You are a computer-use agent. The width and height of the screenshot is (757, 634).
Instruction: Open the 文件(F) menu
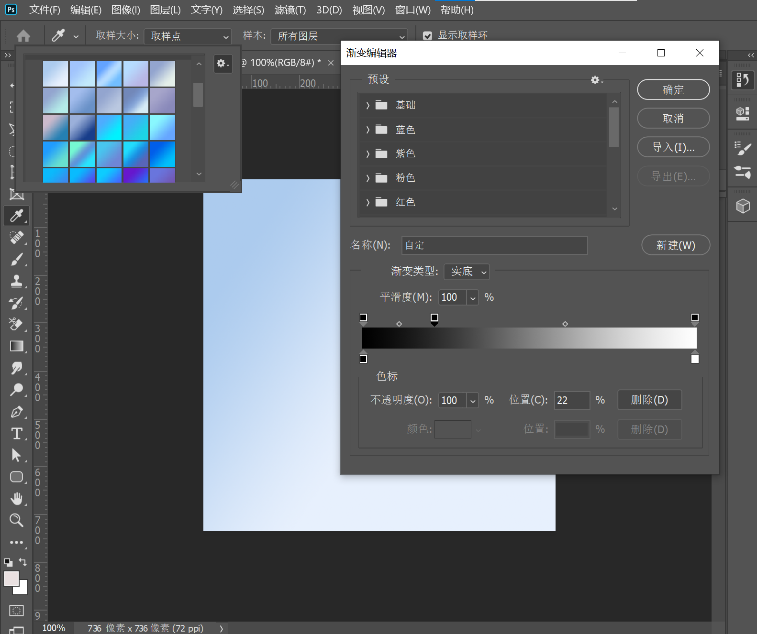(x=44, y=10)
